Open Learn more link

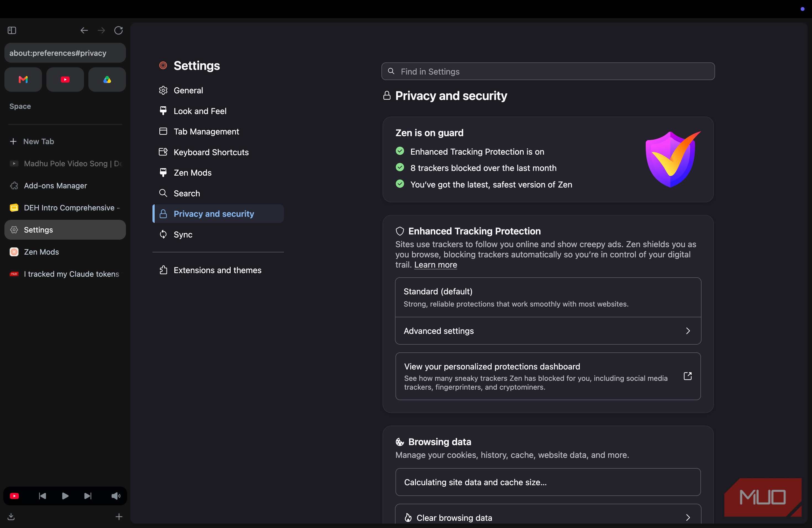(x=435, y=265)
